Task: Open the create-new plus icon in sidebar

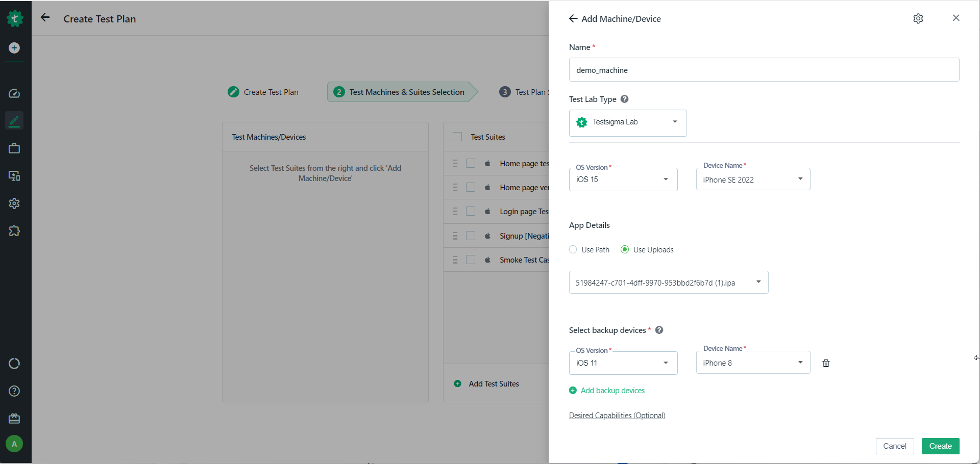Action: click(14, 48)
